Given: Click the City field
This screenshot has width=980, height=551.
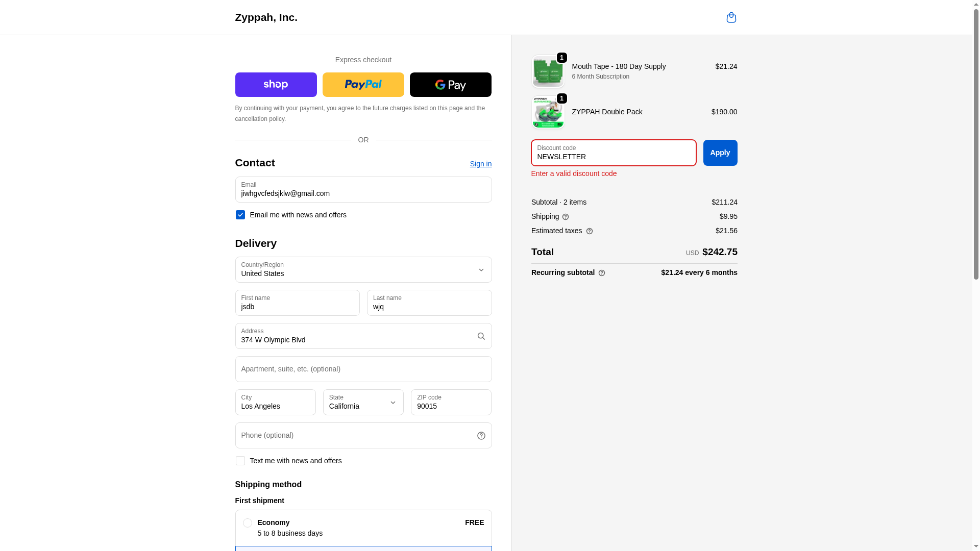Looking at the screenshot, I should pyautogui.click(x=275, y=403).
